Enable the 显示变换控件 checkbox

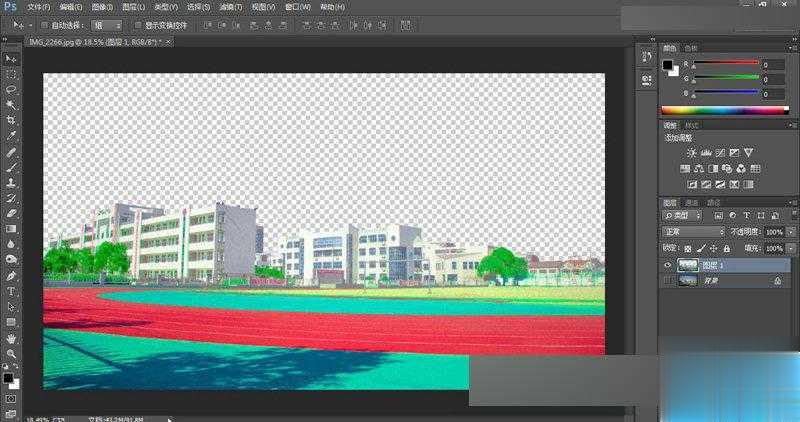pos(138,24)
